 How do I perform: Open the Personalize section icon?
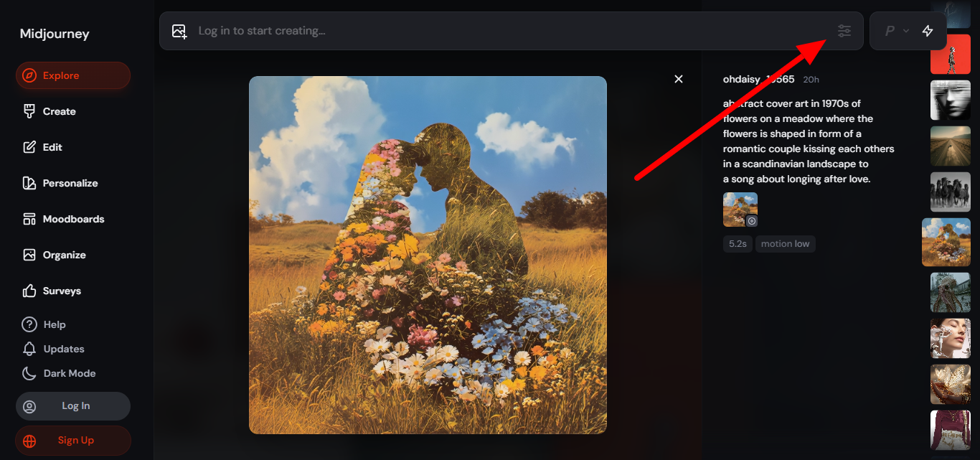29,183
